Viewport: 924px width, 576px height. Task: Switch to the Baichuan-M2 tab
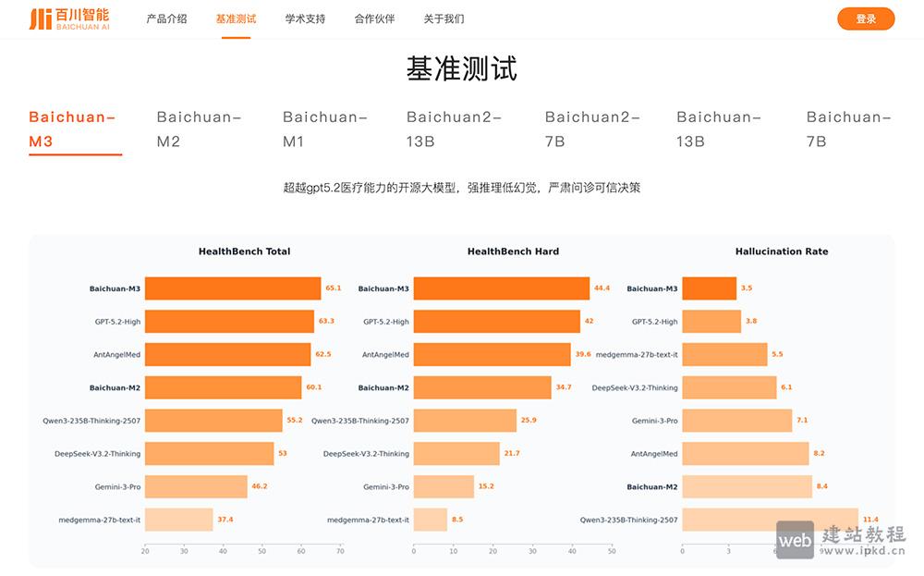[199, 129]
